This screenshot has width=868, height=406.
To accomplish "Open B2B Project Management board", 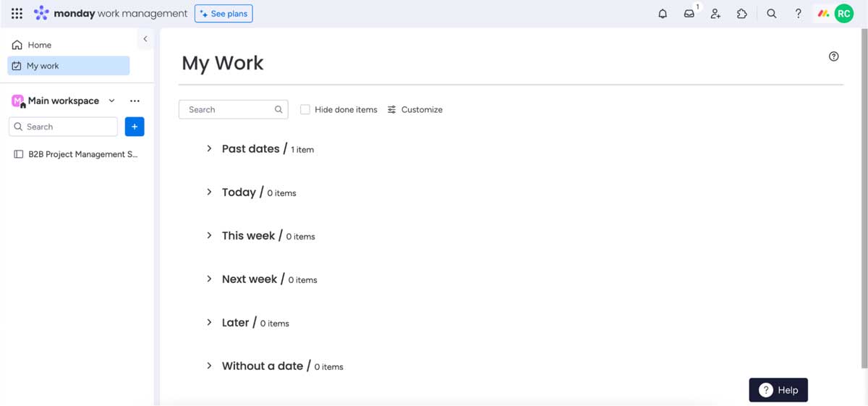I will click(x=76, y=154).
